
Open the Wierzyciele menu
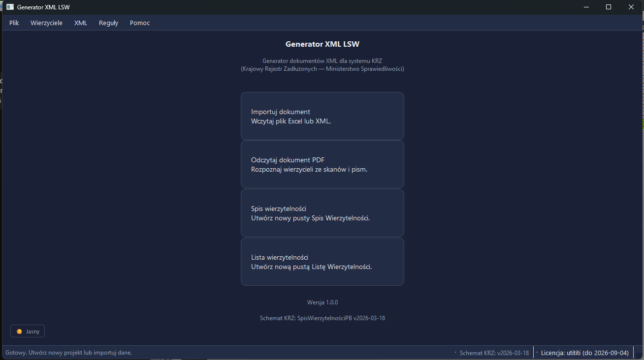[x=46, y=23]
